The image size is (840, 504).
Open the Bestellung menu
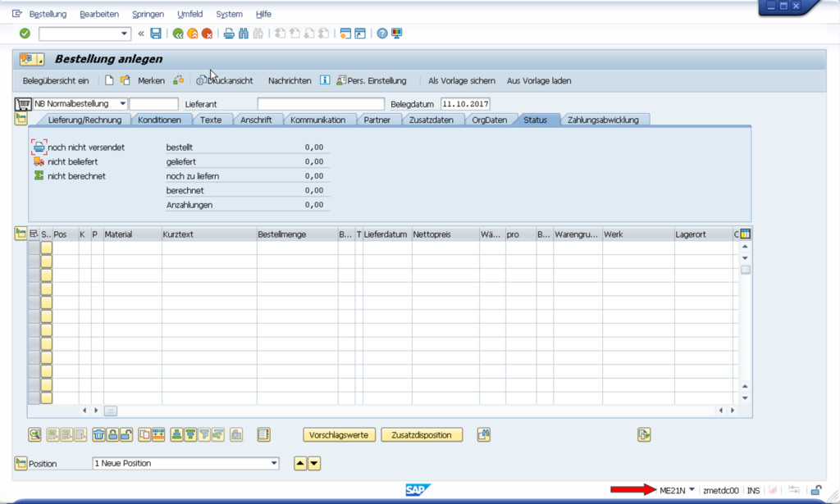tap(48, 14)
